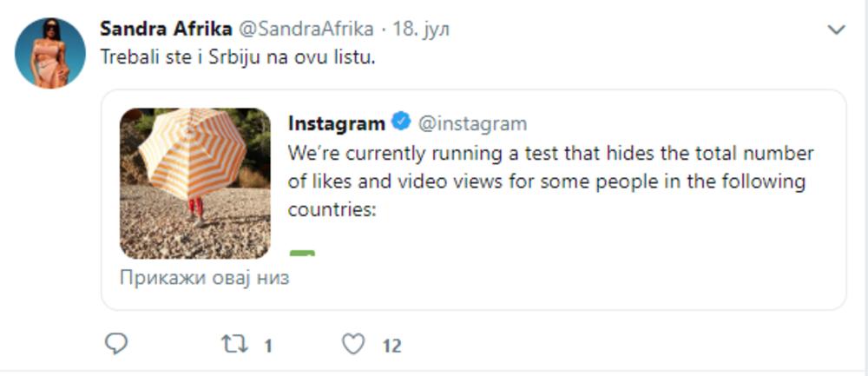
Task: Open the Sandra Afrika display name
Action: pos(164,28)
